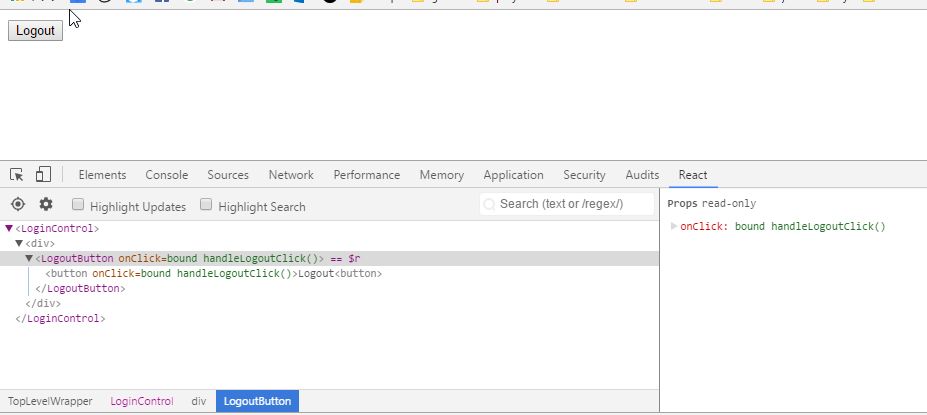Viewport: 927px width, 415px height.
Task: Click the "== $r" text in selected row
Action: point(345,258)
